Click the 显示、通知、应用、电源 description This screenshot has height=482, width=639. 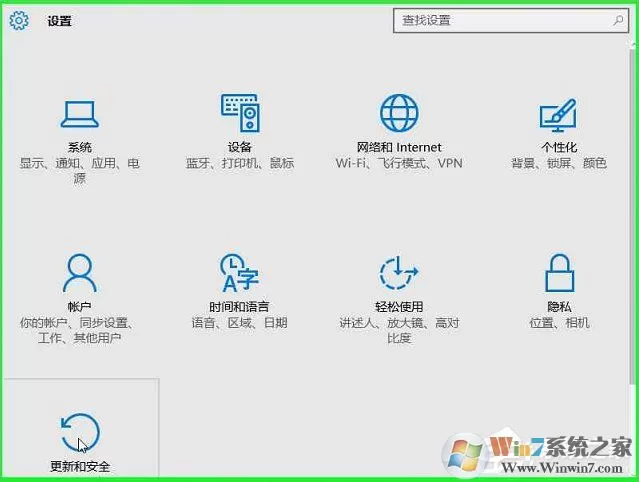(79, 170)
